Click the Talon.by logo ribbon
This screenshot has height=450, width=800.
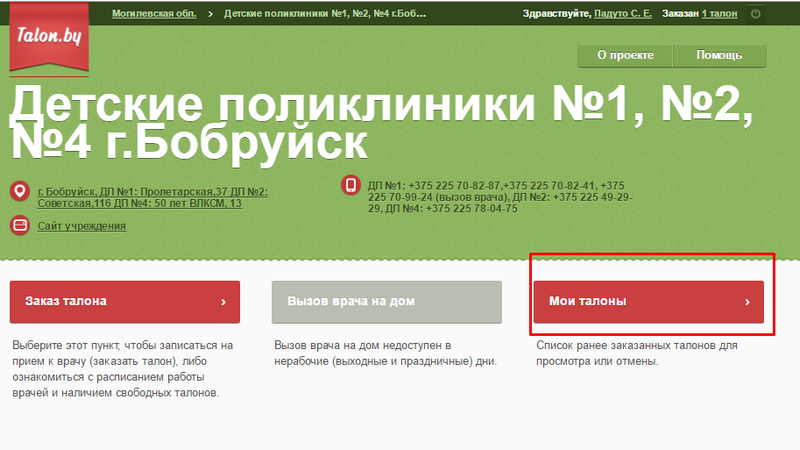[x=49, y=36]
